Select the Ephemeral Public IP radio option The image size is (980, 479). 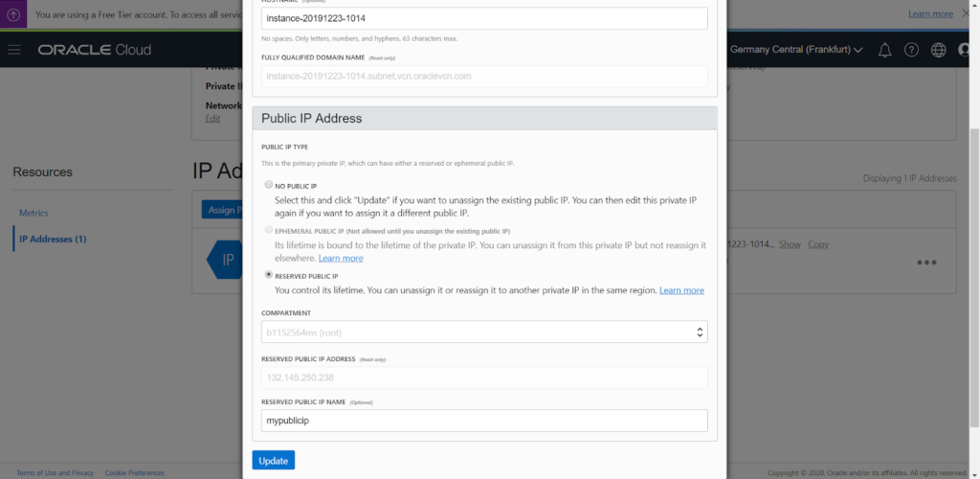pos(267,231)
